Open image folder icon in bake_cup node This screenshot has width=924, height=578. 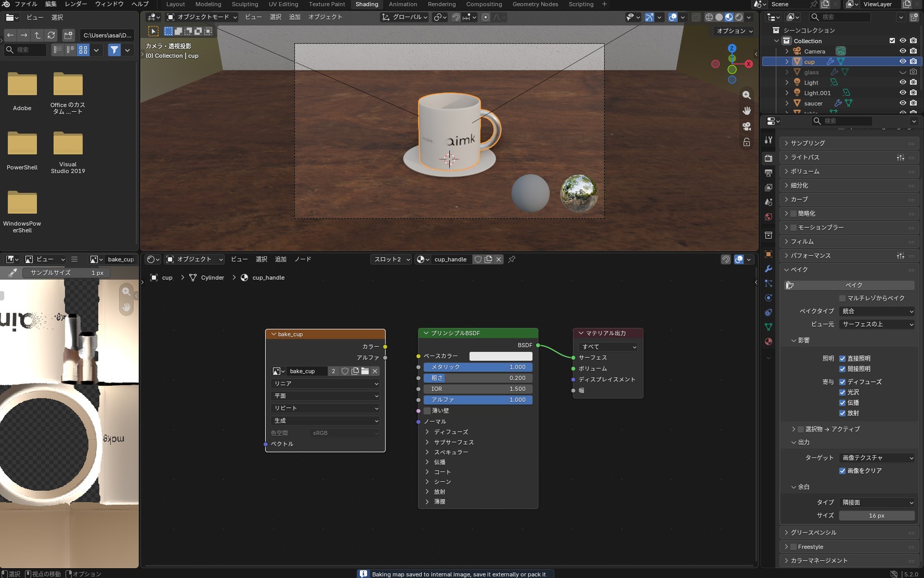tap(365, 371)
